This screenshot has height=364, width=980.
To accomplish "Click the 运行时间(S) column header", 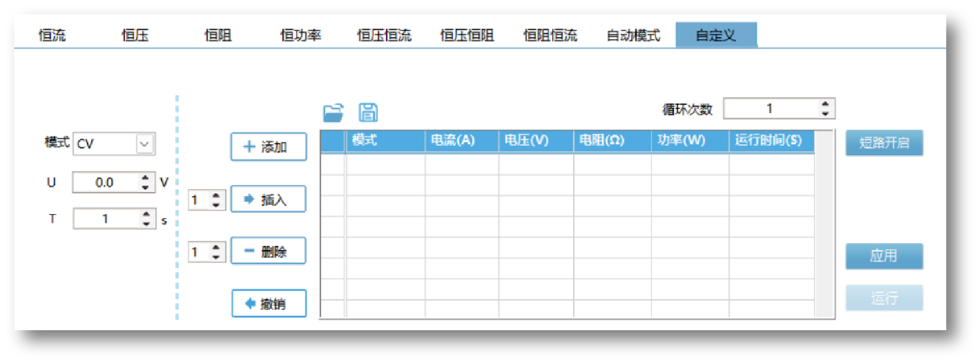I will pyautogui.click(x=772, y=141).
